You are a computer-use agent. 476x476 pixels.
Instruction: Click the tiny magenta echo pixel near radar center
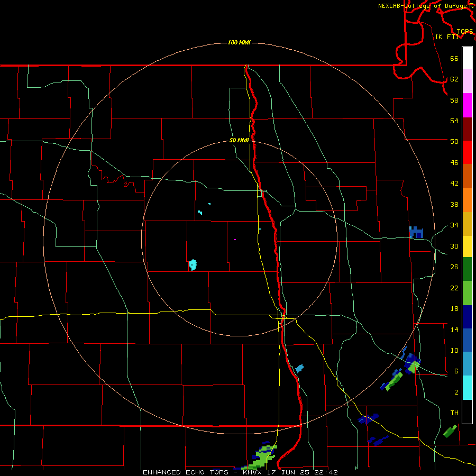tap(235, 240)
